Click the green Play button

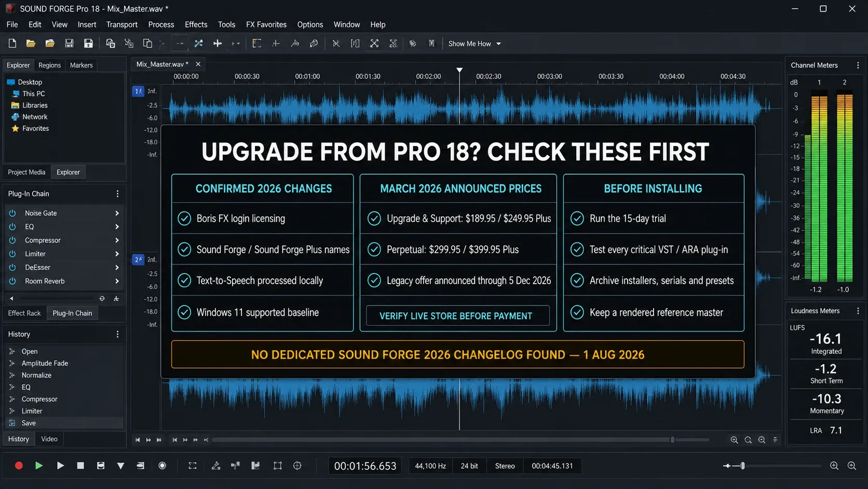39,466
